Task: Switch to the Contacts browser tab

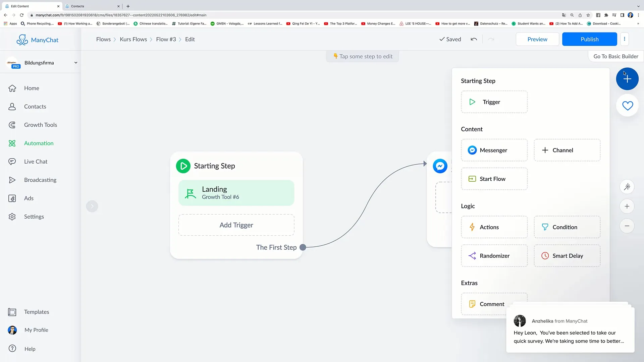Action: 92,6
